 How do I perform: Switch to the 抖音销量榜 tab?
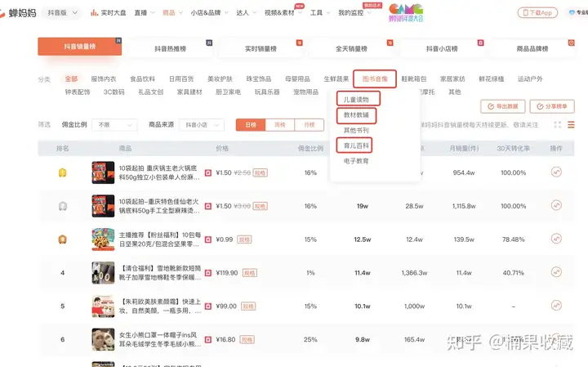coord(79,47)
